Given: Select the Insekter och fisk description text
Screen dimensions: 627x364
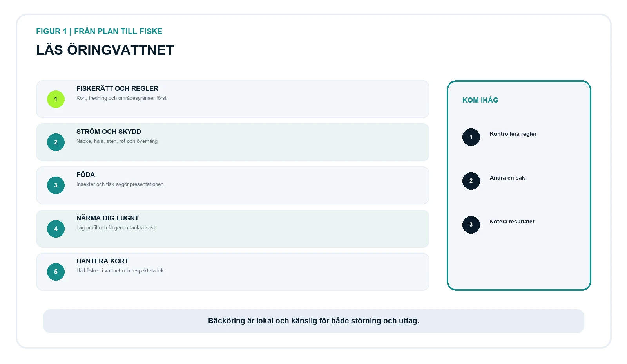Looking at the screenshot, I should 120,184.
